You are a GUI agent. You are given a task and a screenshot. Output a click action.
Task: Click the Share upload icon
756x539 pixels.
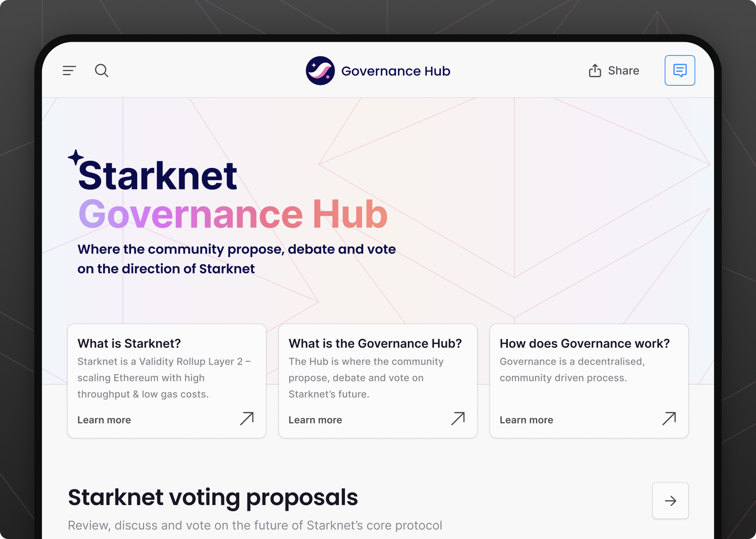point(595,70)
